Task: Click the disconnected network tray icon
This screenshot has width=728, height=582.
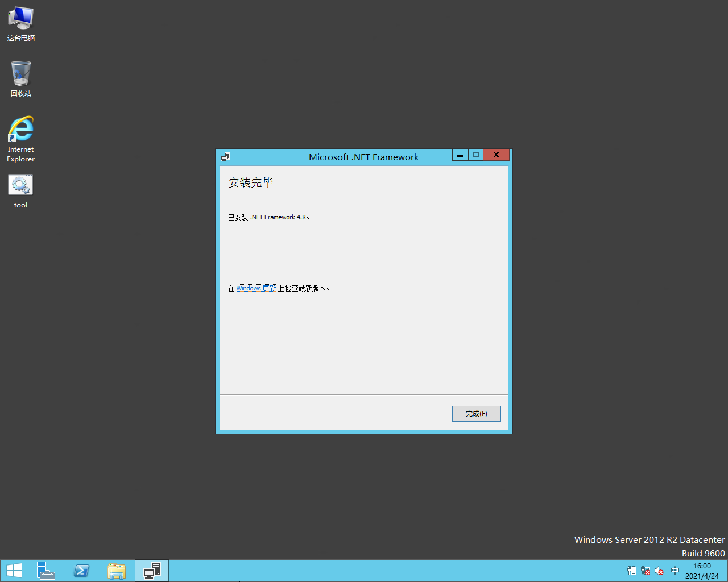Action: click(646, 571)
